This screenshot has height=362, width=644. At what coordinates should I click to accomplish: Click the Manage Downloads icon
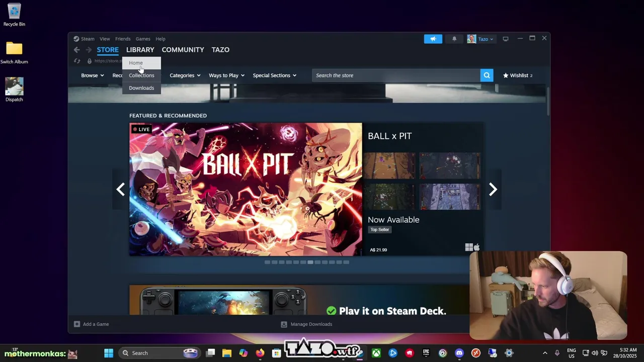pos(284,324)
